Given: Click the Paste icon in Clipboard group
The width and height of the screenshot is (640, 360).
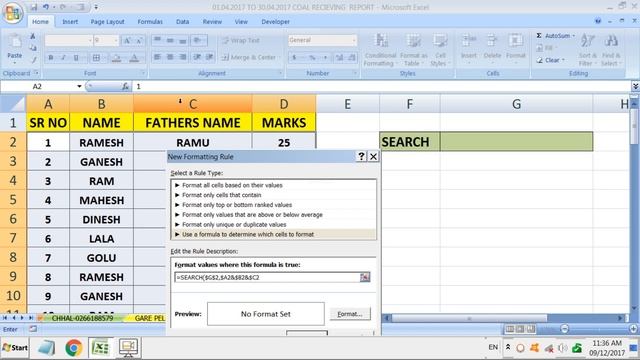Looking at the screenshot, I should coord(15,42).
